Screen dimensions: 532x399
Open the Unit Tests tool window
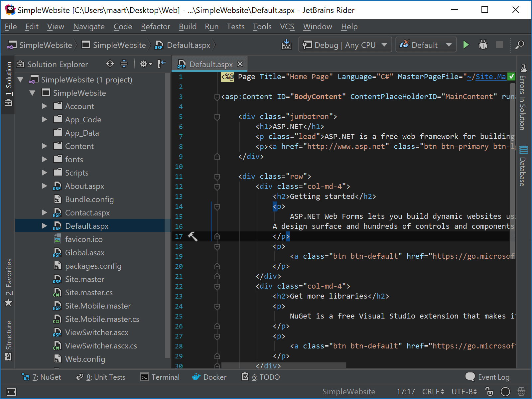click(101, 377)
